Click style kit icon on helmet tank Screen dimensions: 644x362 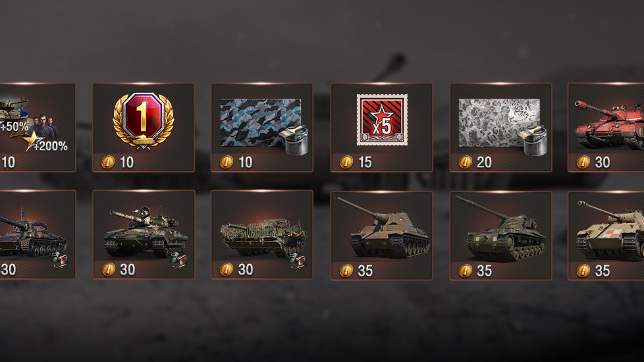pos(179,260)
